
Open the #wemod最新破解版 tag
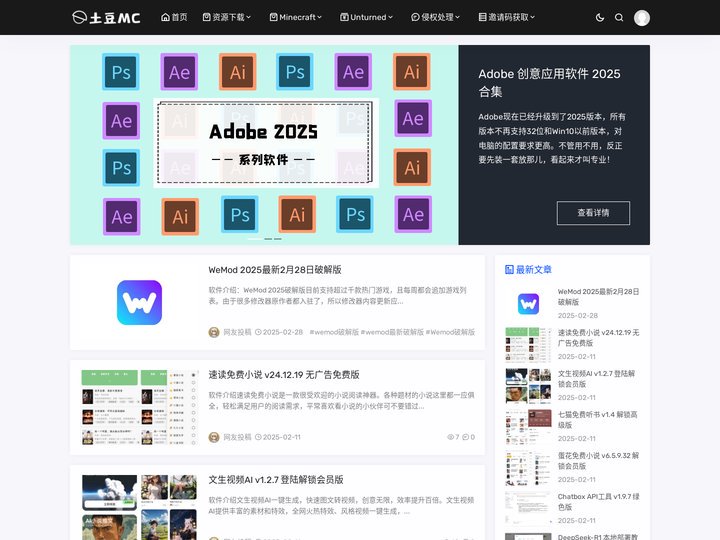[392, 332]
